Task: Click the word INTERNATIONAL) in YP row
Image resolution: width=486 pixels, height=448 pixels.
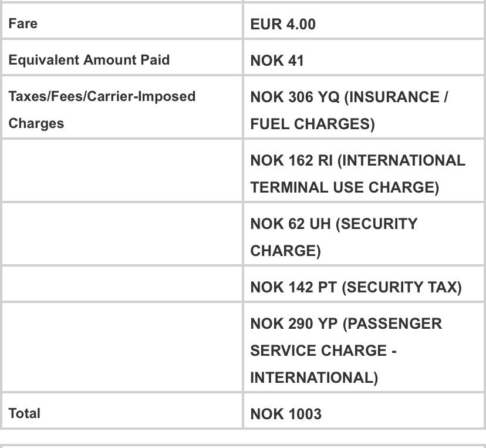Action: (x=314, y=378)
